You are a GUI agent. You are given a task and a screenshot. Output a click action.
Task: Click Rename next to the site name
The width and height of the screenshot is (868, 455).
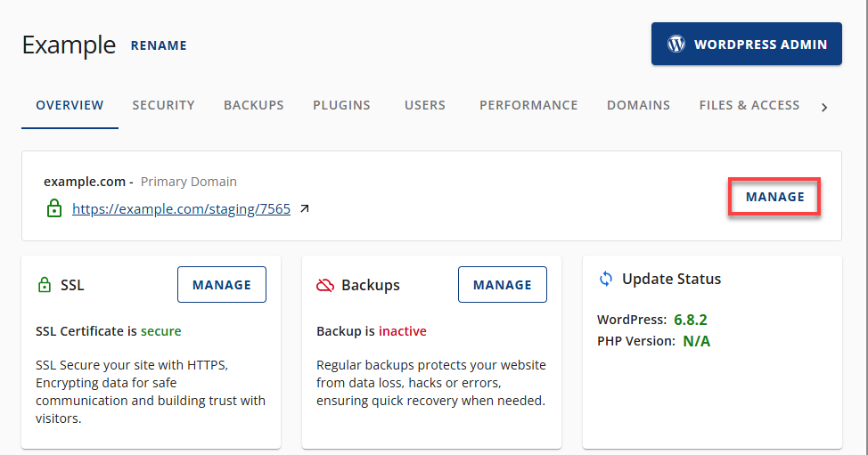[159, 45]
